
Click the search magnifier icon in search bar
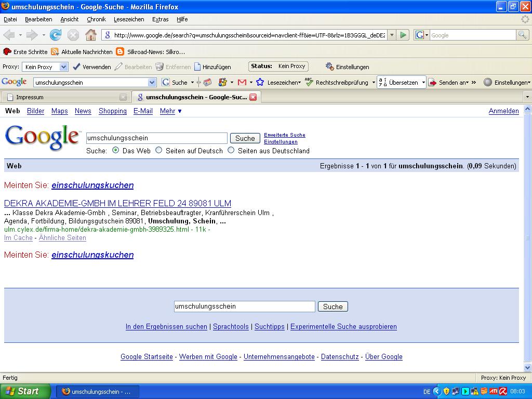[522, 35]
